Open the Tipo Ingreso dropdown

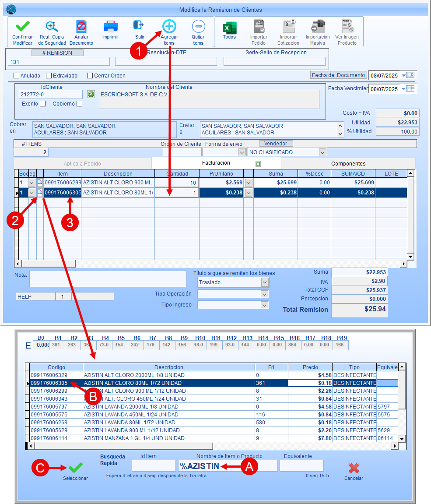coord(264,305)
